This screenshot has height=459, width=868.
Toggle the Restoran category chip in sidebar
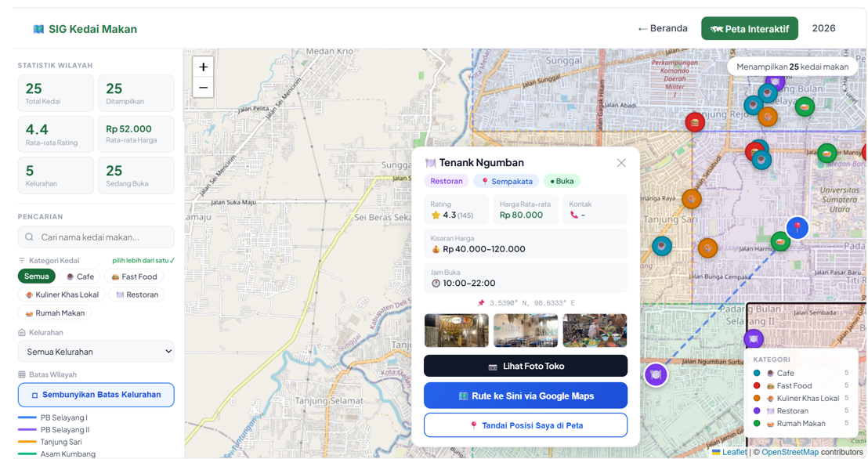click(137, 295)
